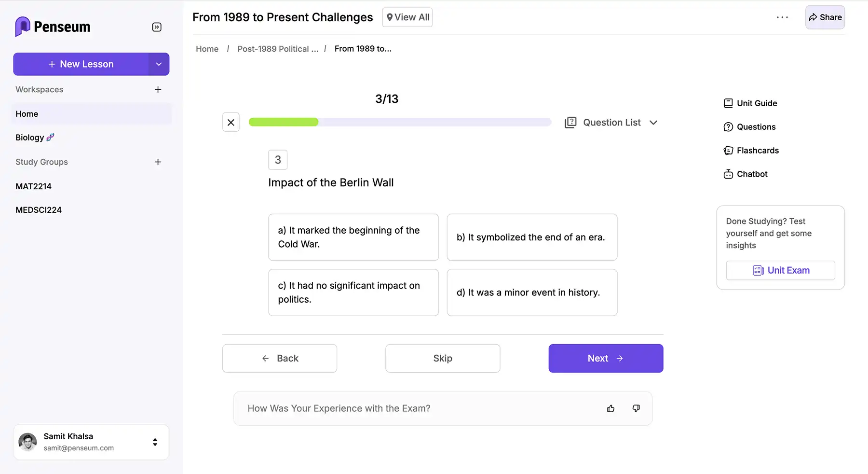Select answer b) symbolized end of an era
Viewport: 868px width, 474px height.
(x=532, y=237)
